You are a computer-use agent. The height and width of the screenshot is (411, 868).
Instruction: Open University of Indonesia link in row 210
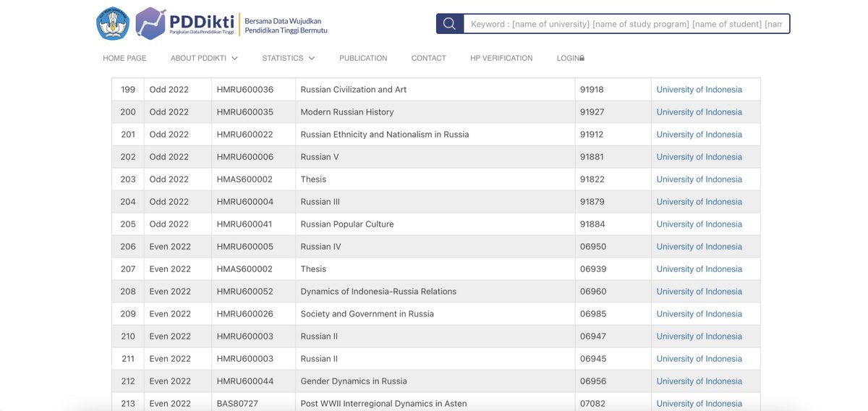coord(699,336)
